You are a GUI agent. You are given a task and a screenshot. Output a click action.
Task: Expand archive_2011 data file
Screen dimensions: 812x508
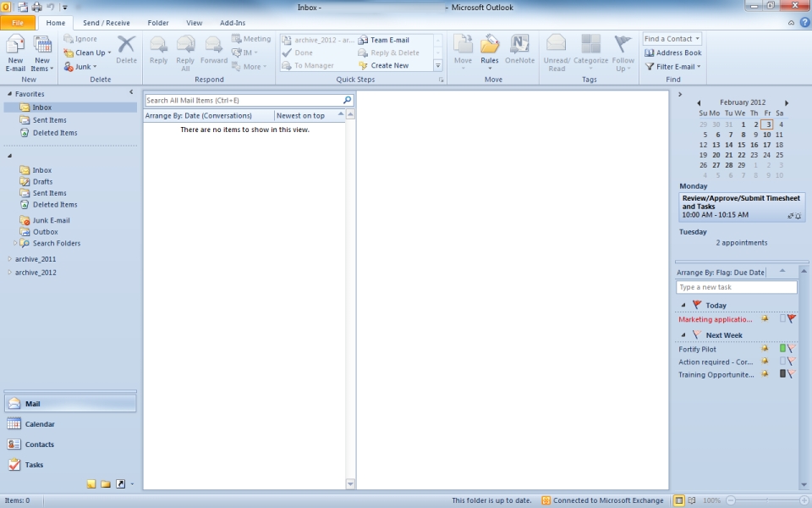coord(10,259)
